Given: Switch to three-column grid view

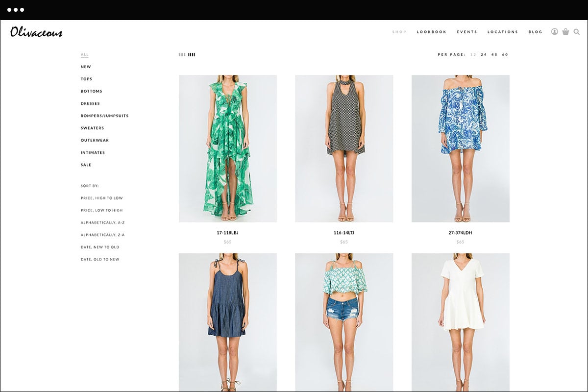Looking at the screenshot, I should (182, 55).
